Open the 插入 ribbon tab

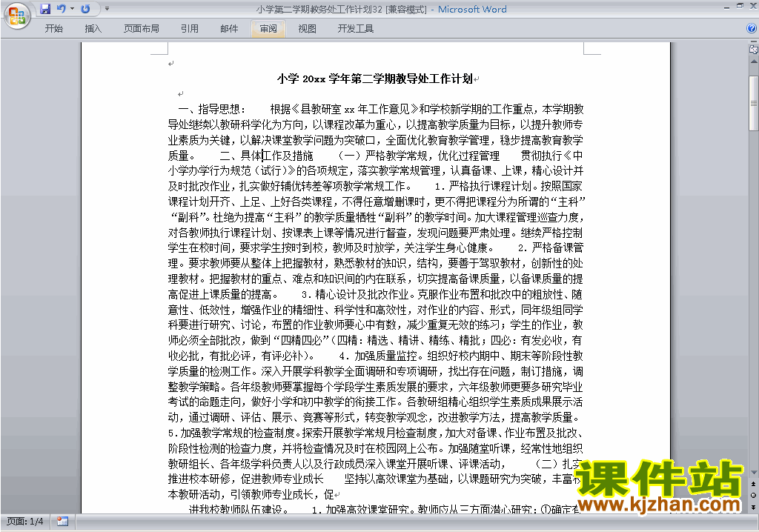click(x=93, y=29)
